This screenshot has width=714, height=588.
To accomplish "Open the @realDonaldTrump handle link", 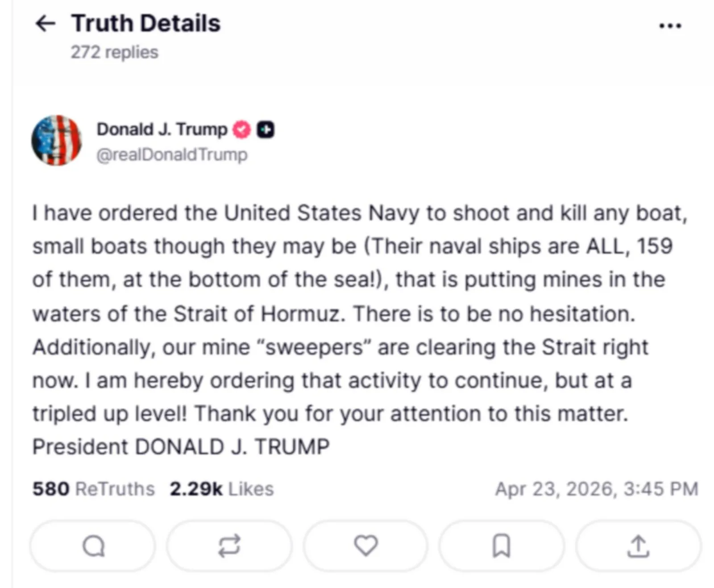I will [172, 154].
